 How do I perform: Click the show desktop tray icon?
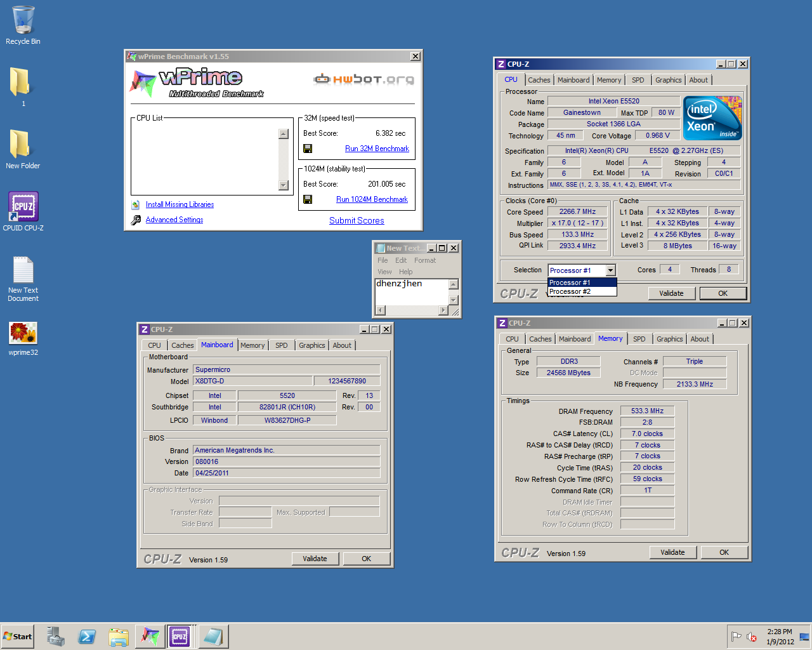click(804, 637)
